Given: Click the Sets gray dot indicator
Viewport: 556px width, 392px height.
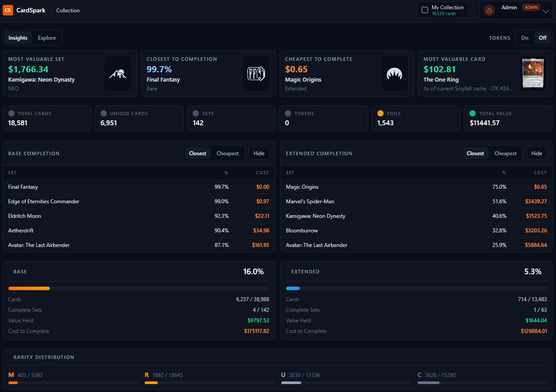Looking at the screenshot, I should (x=196, y=113).
